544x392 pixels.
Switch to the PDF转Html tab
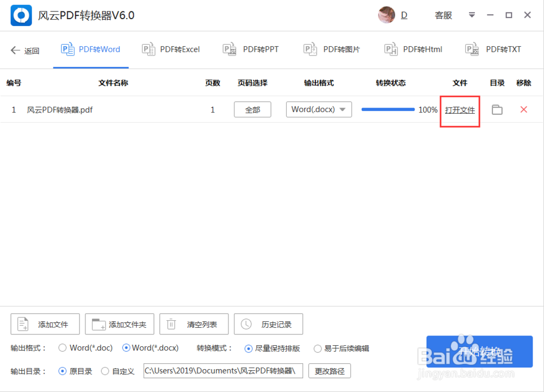413,49
